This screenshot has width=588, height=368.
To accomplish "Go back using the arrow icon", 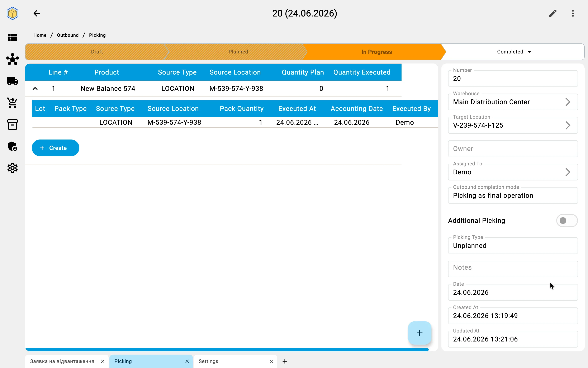I will pyautogui.click(x=37, y=13).
